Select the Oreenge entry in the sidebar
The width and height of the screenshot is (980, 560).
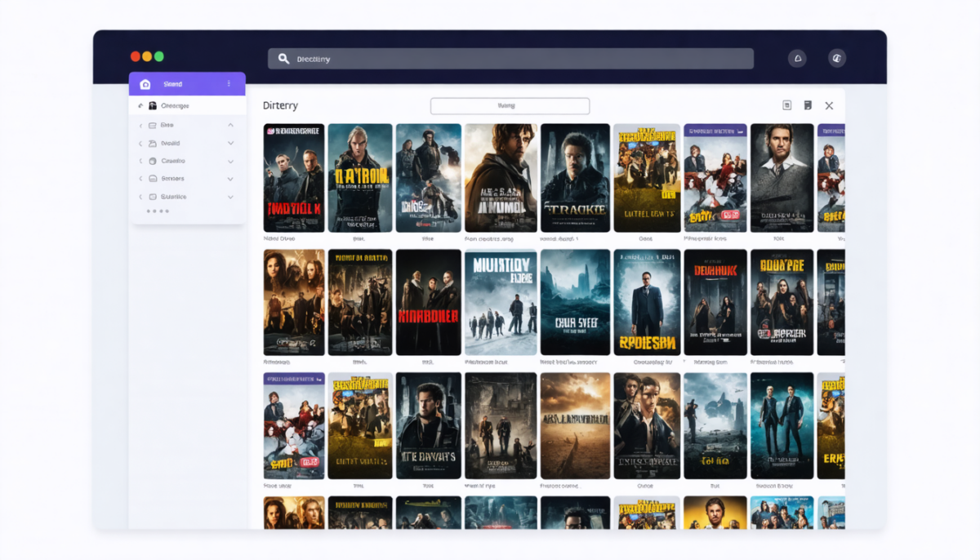(x=187, y=105)
